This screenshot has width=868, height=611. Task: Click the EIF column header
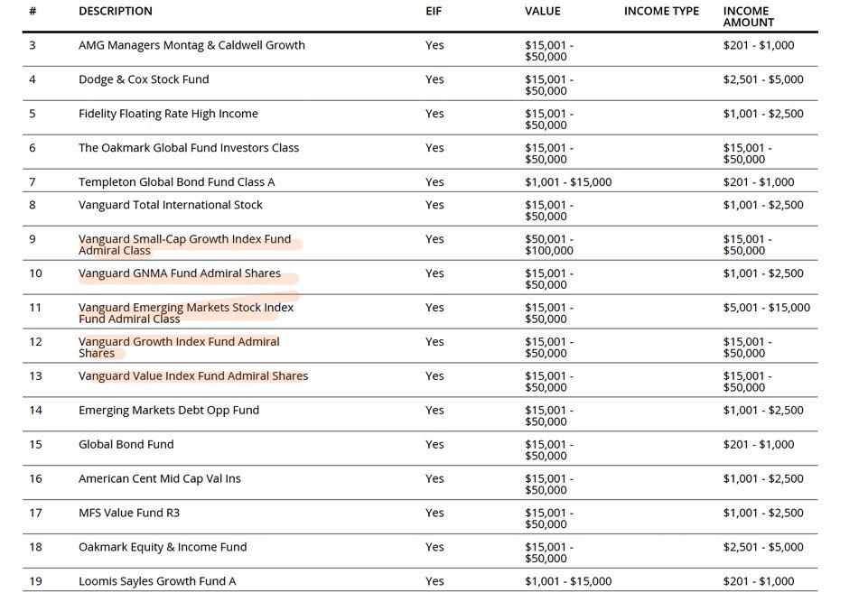(x=434, y=11)
